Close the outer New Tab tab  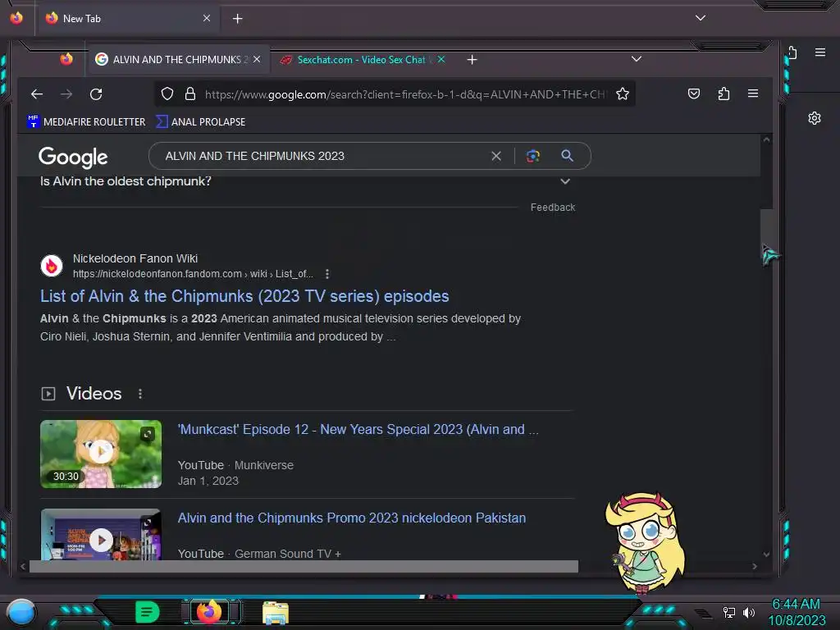click(207, 18)
